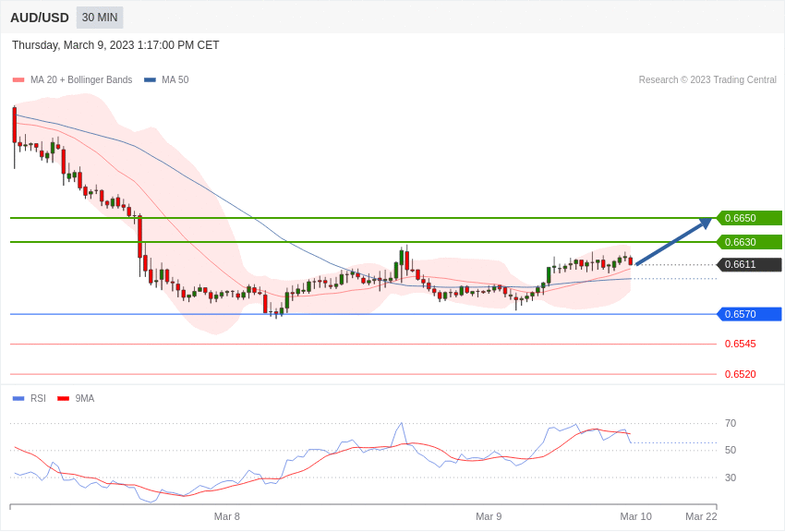This screenshot has height=532, width=785.
Task: Click the 'Mar 10' date axis label
Action: coord(635,516)
